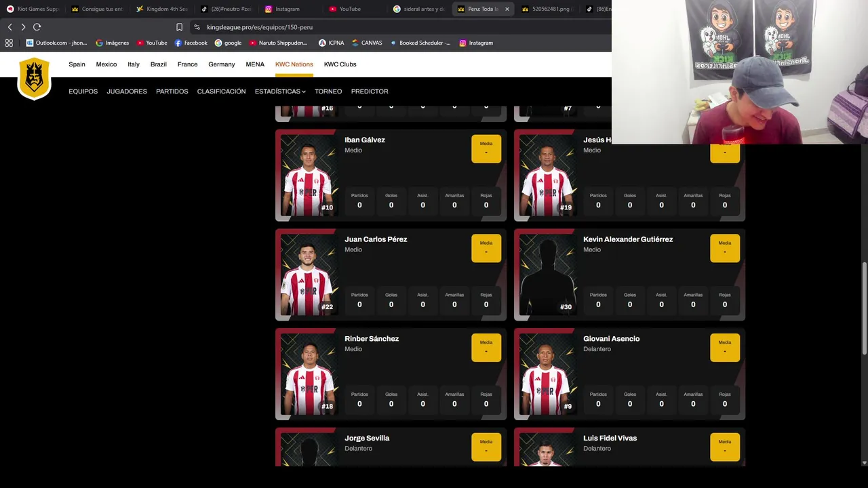Select Spain in the league menu
The width and height of the screenshot is (868, 488).
(x=77, y=64)
